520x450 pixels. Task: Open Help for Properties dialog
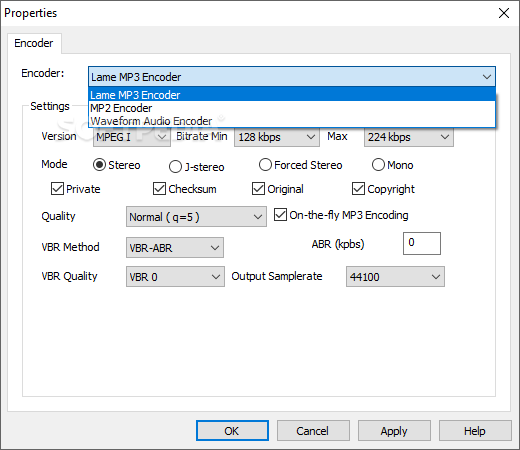point(475,431)
